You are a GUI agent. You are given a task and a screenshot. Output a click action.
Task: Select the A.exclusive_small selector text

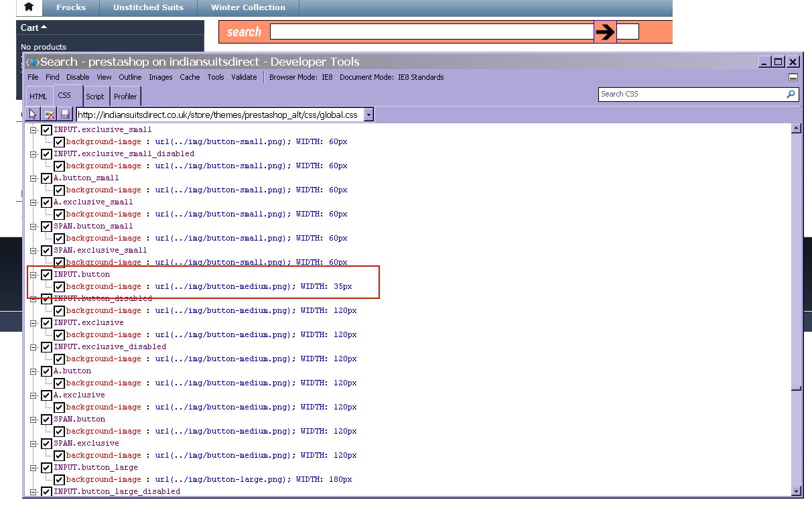[x=93, y=202]
